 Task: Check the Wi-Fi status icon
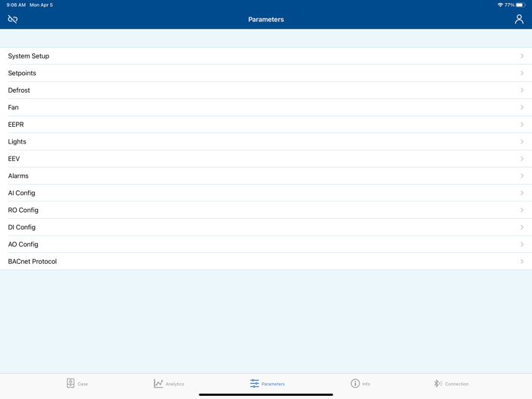coord(500,5)
